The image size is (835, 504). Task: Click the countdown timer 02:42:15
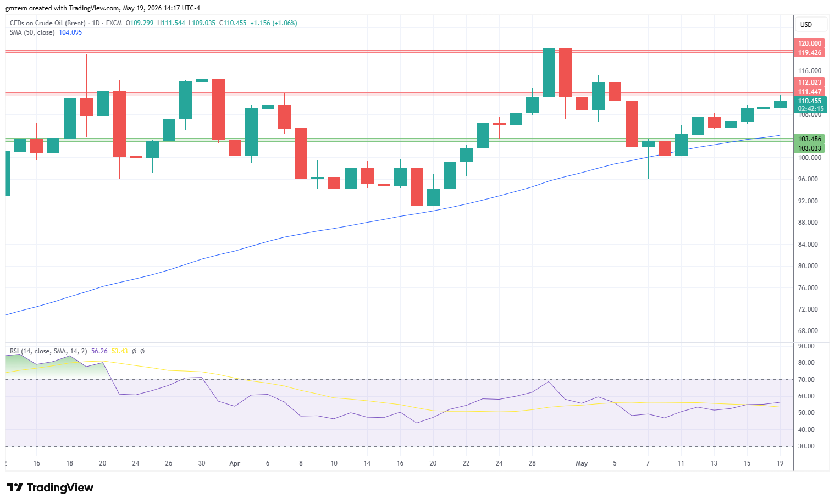coord(810,109)
